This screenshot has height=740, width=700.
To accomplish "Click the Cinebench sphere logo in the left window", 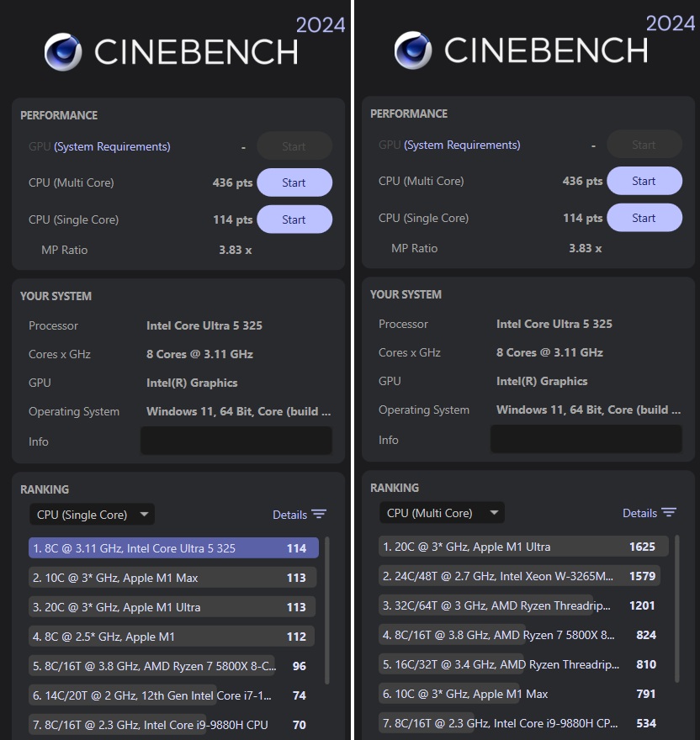I will pyautogui.click(x=63, y=52).
